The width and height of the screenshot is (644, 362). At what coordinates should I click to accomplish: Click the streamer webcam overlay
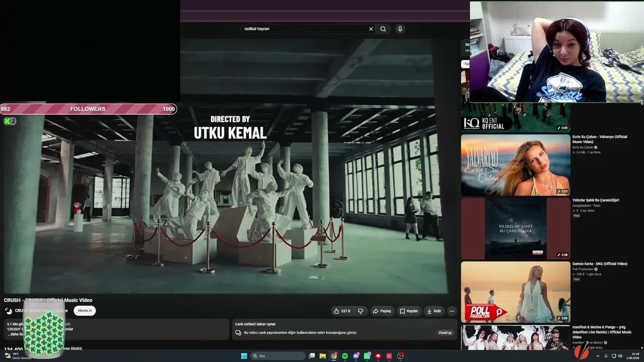pyautogui.click(x=557, y=52)
